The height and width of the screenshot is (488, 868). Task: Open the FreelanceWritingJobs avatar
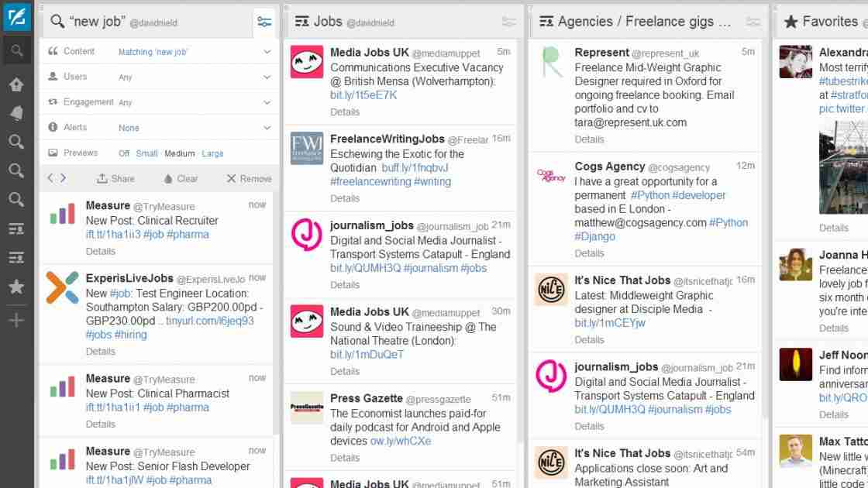[x=307, y=148]
